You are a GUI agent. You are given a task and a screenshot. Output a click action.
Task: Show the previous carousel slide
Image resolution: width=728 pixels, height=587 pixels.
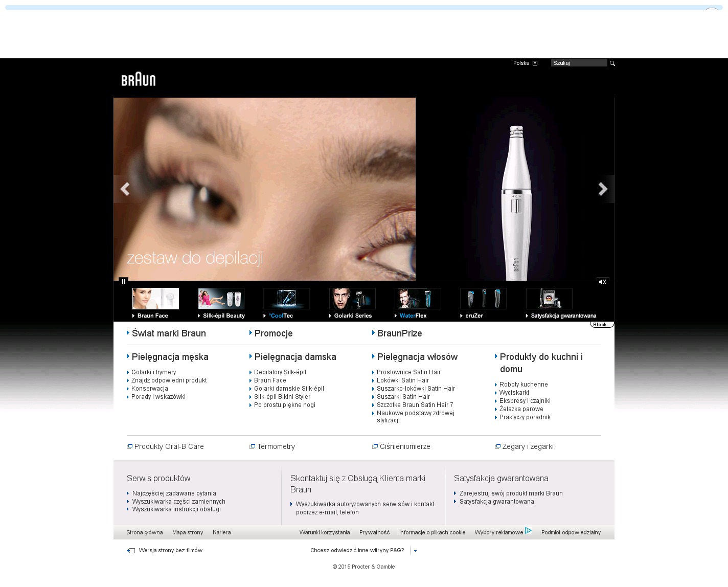125,189
